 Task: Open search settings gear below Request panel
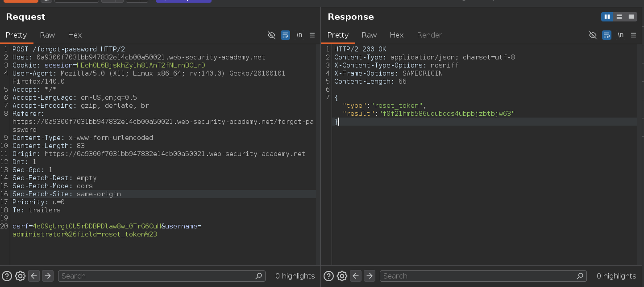(x=20, y=276)
